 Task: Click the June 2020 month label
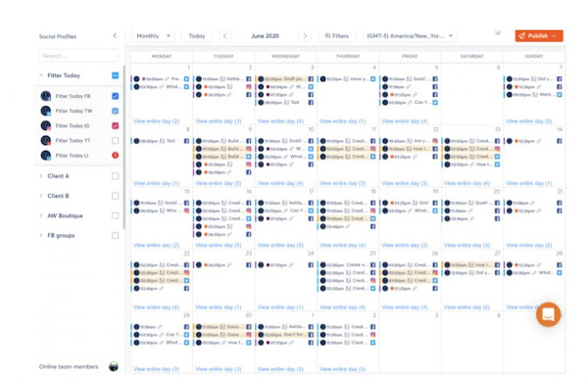click(266, 36)
